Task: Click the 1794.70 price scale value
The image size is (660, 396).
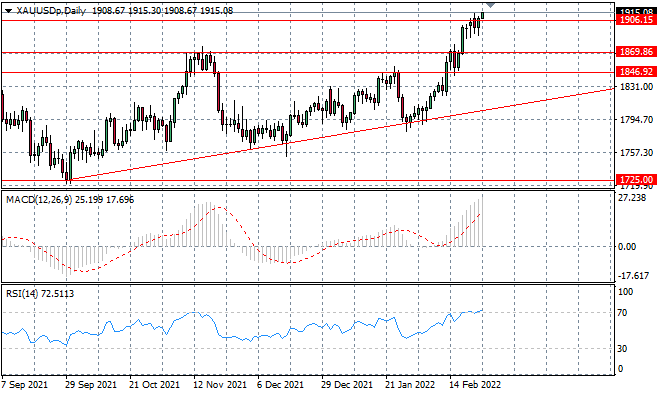Action: [637, 120]
